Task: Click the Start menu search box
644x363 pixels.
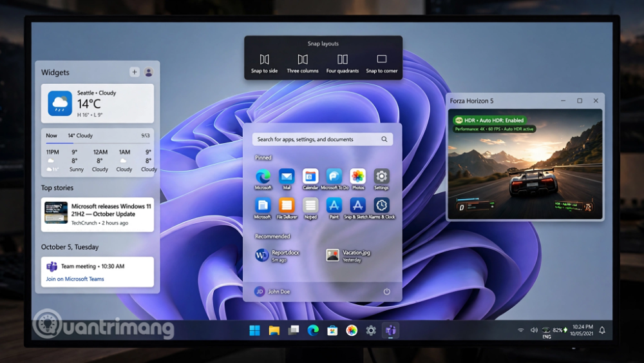Action: [x=323, y=139]
